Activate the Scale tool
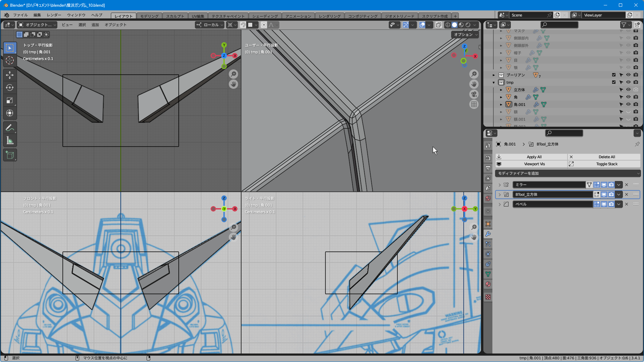The width and height of the screenshot is (644, 362). click(10, 100)
